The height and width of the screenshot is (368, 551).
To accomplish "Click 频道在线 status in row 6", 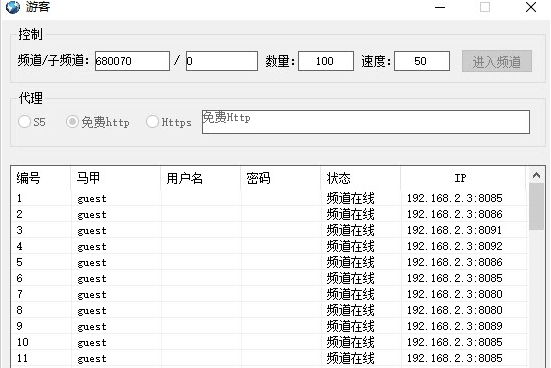I will click(x=350, y=278).
